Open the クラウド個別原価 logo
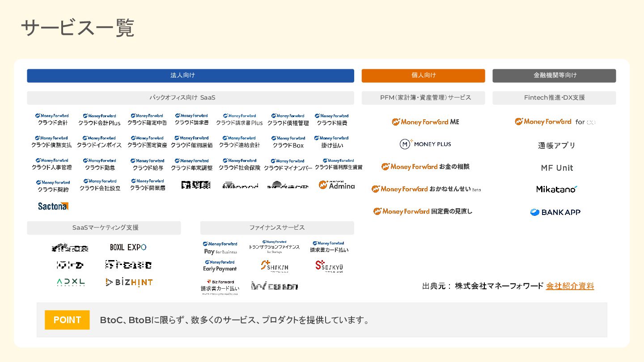 click(x=191, y=142)
